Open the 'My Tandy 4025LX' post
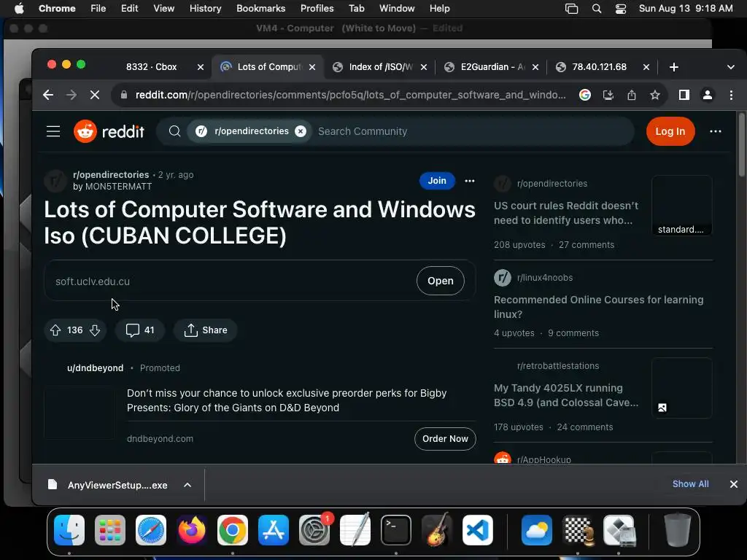747x560 pixels. point(566,395)
